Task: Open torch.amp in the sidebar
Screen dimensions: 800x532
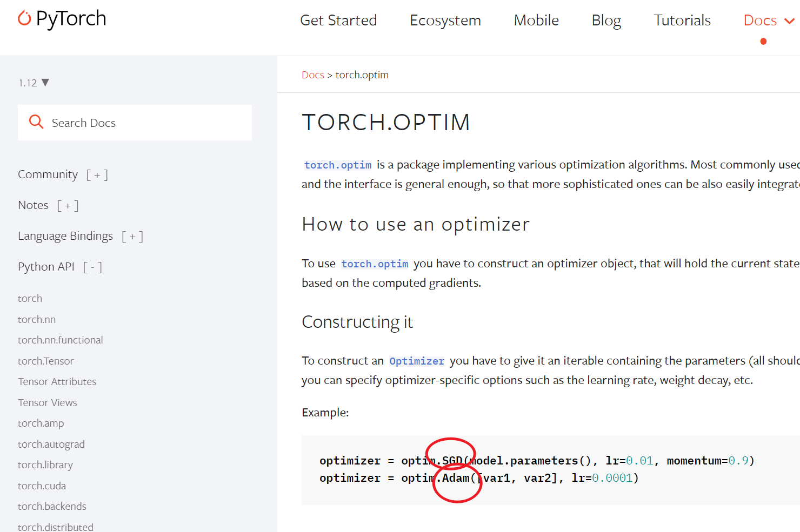Action: tap(41, 423)
